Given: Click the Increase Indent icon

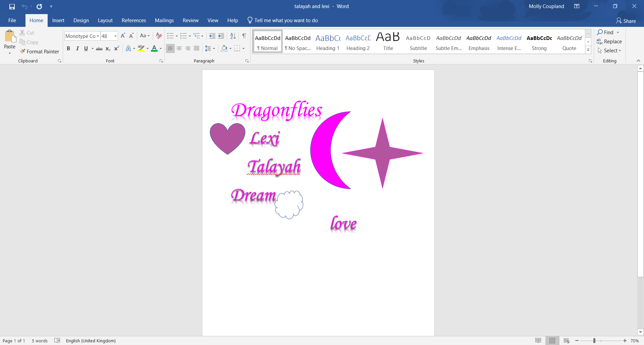Looking at the screenshot, I should [x=221, y=36].
